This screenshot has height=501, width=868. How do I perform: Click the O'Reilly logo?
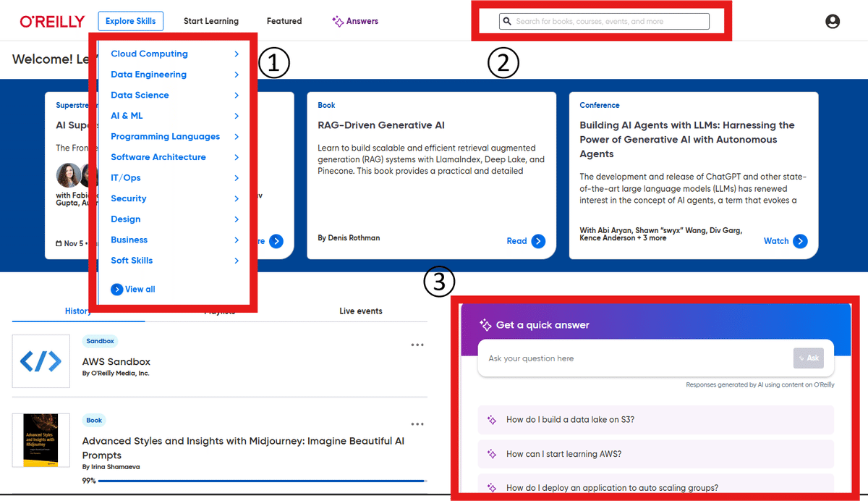[52, 21]
